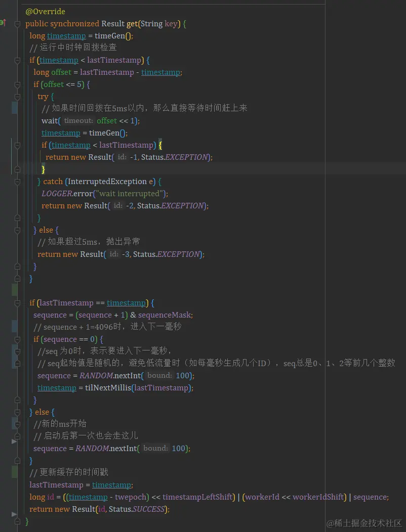
Task: Click 'InterruptedException' in the catch clause
Action: 107,182
